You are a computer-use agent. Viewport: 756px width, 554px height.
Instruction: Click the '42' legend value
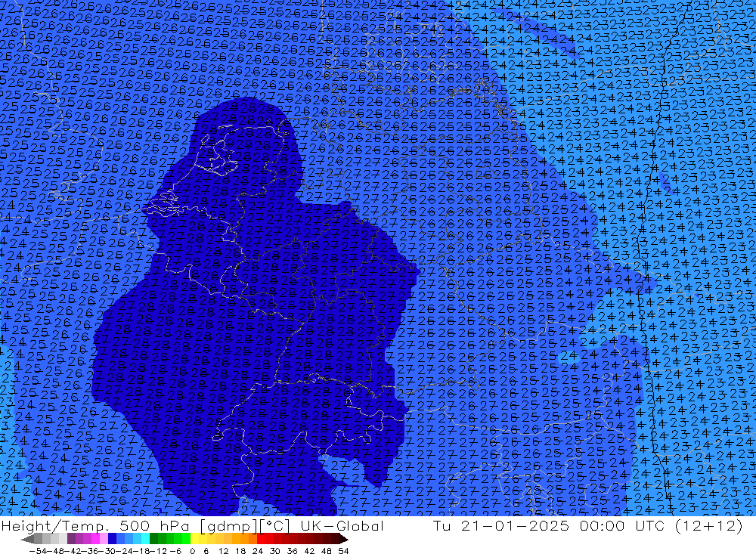click(x=309, y=551)
